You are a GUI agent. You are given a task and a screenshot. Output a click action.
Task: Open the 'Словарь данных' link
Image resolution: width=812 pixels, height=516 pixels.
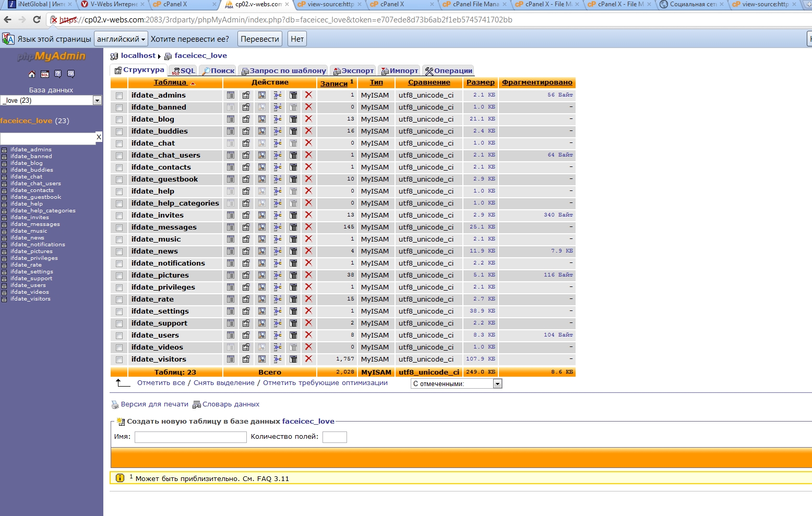point(231,404)
